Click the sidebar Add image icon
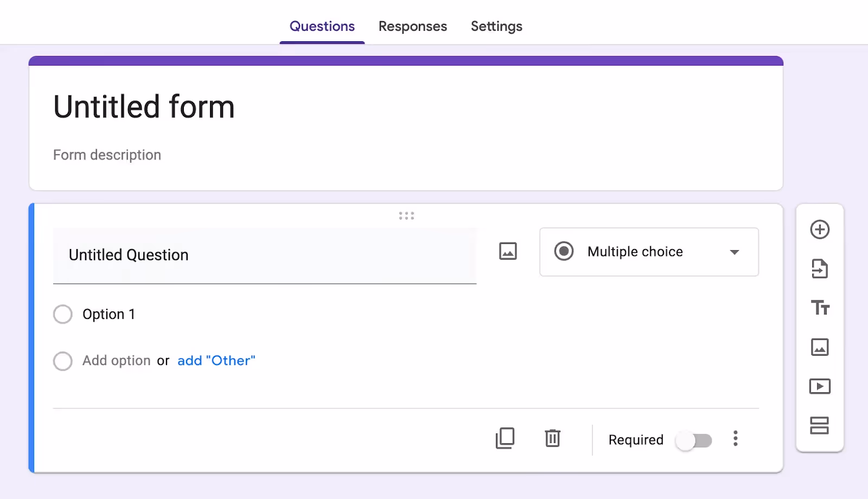The width and height of the screenshot is (868, 499). point(820,347)
